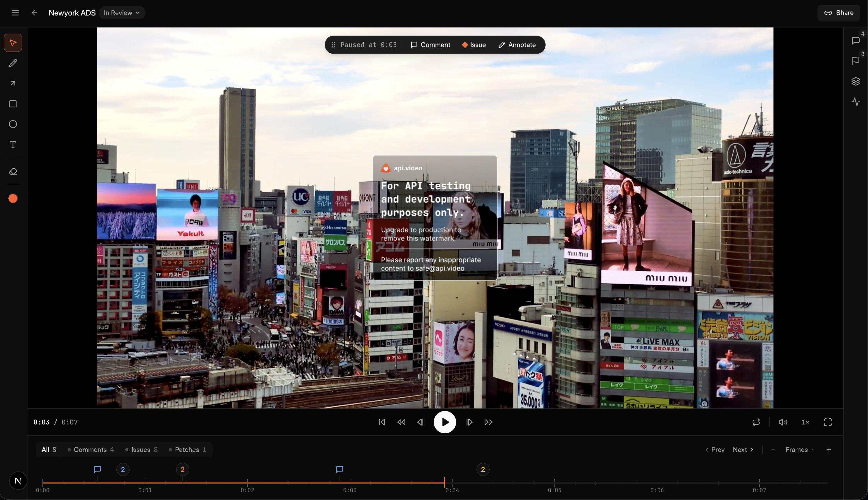Screen dimensions: 868x500
Task: Click the 0:03 / 0:07 timecode display
Action: click(56, 422)
